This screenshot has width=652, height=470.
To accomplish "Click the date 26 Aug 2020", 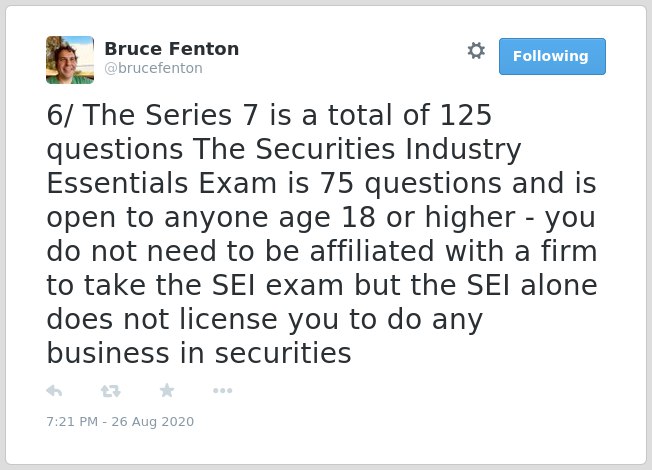I will tap(153, 421).
